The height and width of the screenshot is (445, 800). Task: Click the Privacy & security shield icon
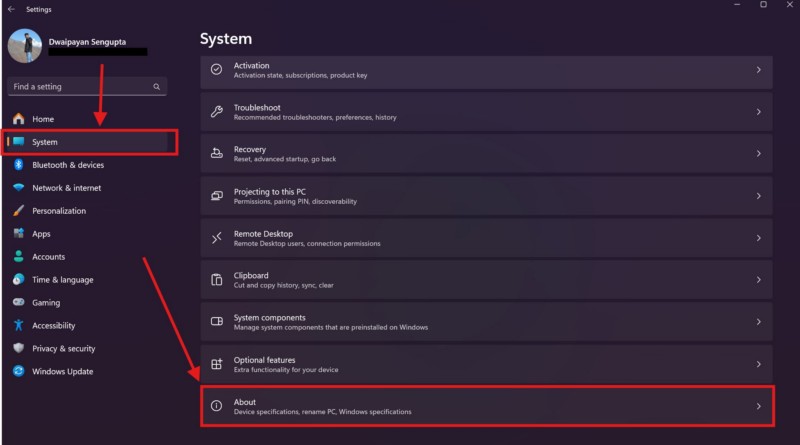[x=18, y=348]
